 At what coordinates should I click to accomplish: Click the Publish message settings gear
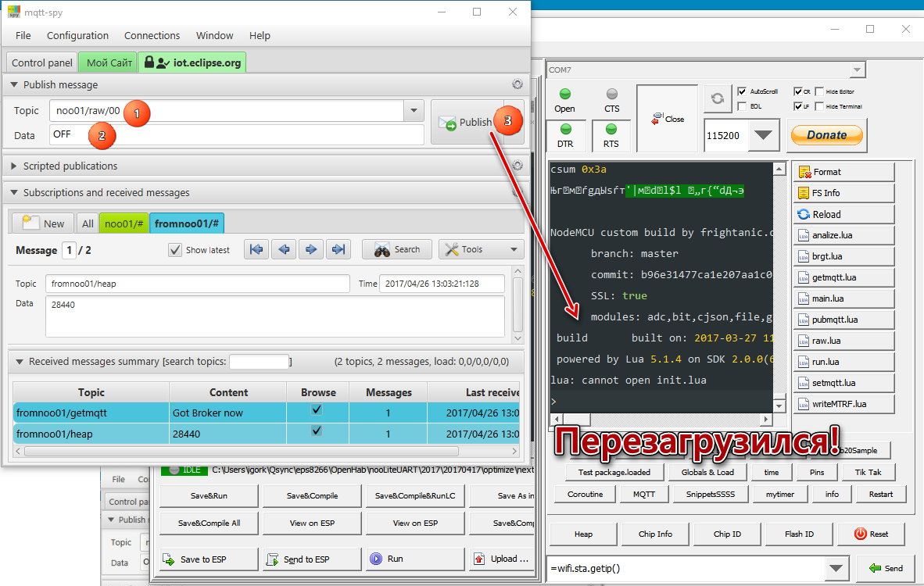point(517,84)
